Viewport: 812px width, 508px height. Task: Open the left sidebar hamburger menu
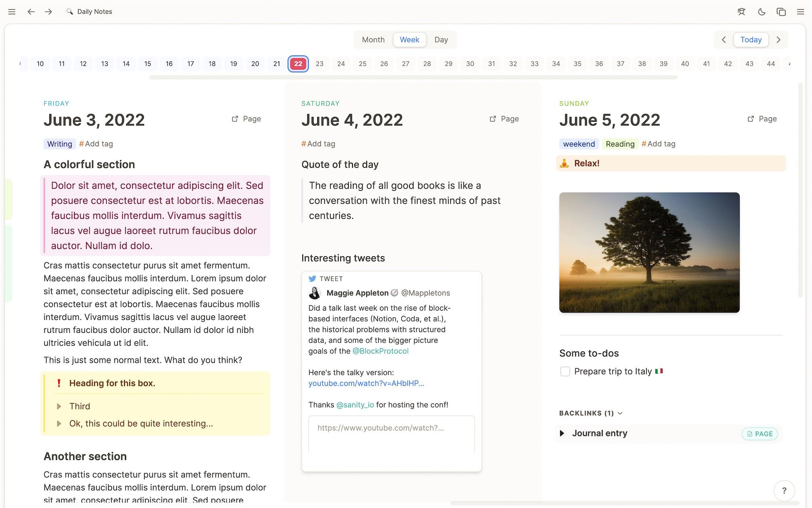[x=12, y=12]
